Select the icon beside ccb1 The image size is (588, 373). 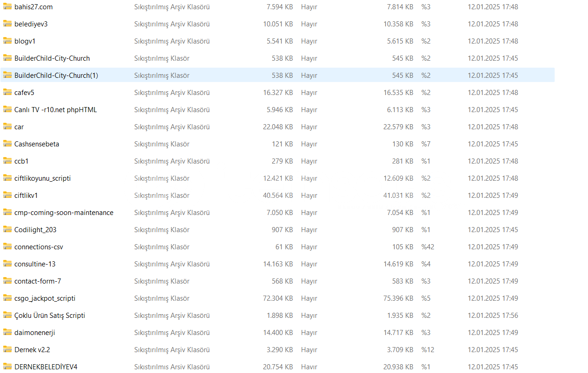point(7,161)
